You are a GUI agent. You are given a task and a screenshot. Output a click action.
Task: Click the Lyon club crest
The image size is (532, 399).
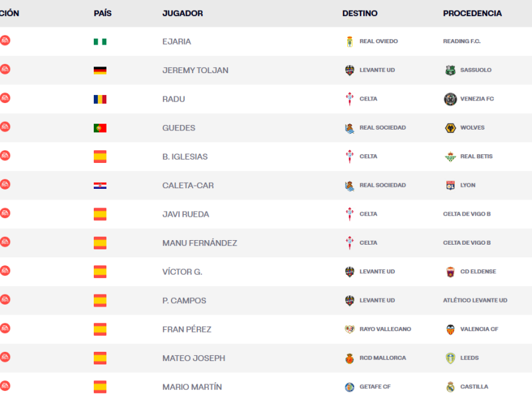(450, 186)
